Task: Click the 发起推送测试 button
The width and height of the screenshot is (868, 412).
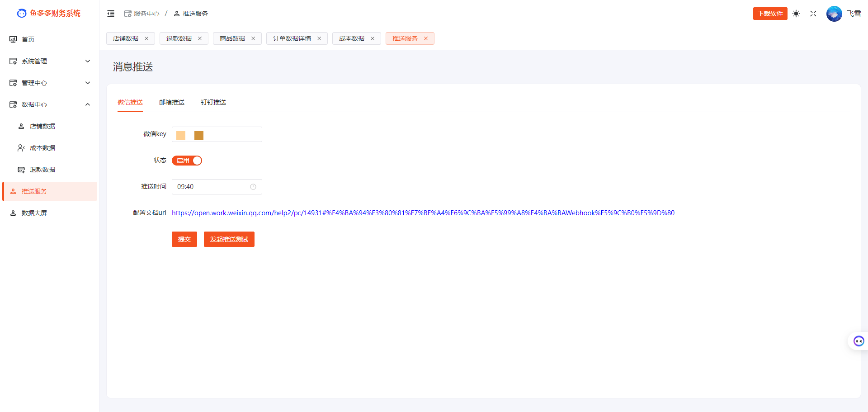Action: click(229, 239)
